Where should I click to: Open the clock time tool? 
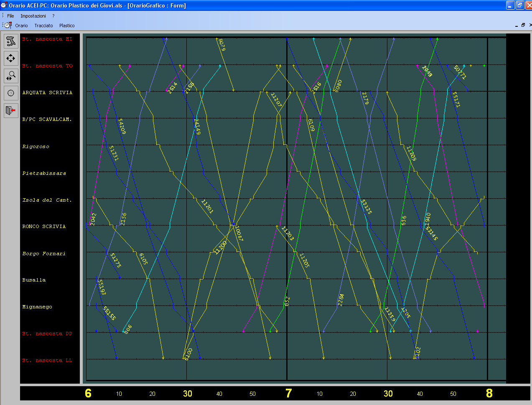(10, 92)
